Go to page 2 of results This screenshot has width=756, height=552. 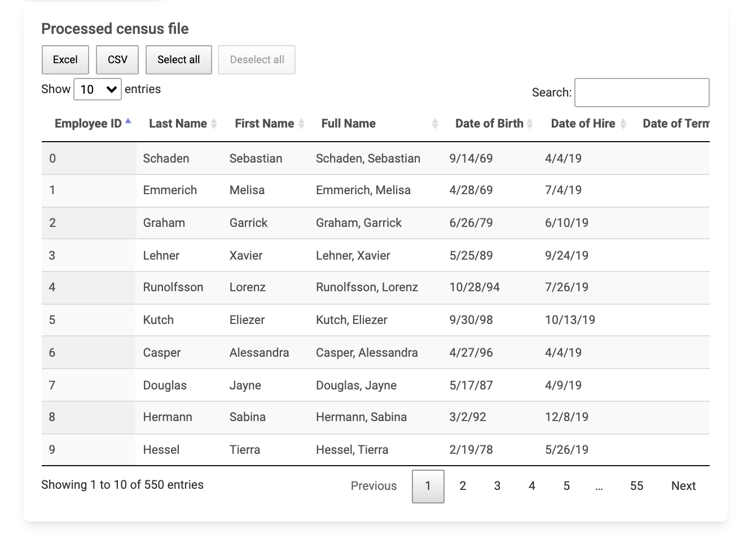pyautogui.click(x=463, y=486)
